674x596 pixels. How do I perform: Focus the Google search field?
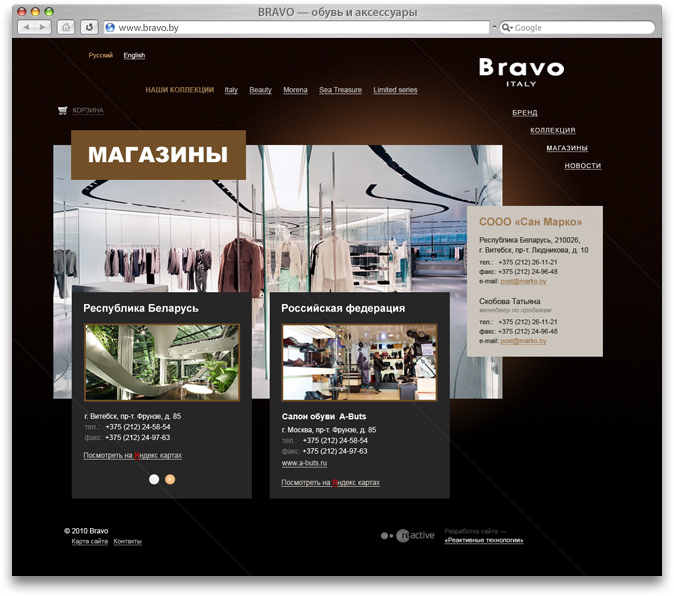point(577,28)
